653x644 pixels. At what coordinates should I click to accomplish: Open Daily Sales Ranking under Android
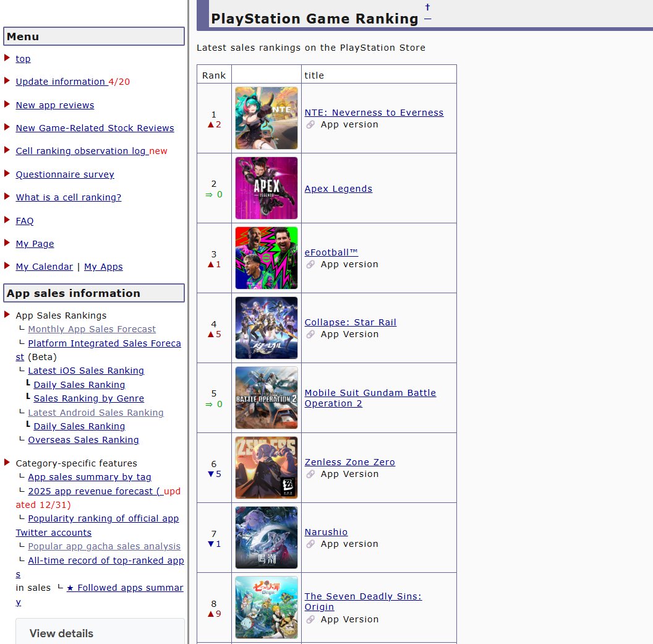pos(79,427)
